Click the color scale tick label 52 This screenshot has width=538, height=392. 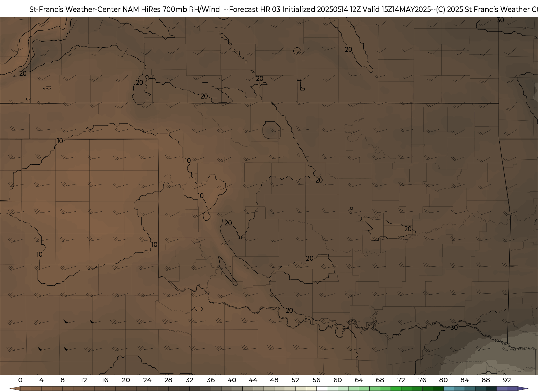295,380
